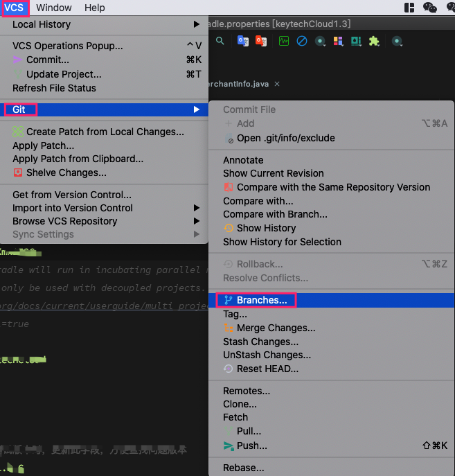
Task: Expand Local History submenu arrow
Action: point(197,24)
